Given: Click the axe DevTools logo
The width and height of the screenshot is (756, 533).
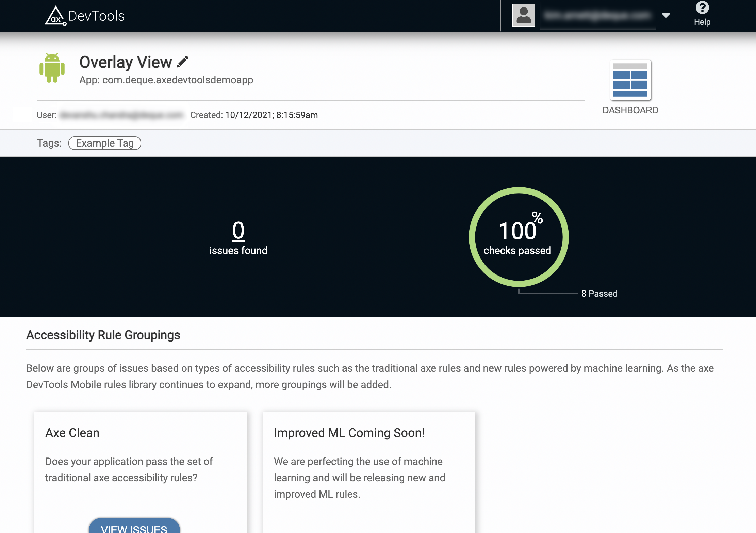Looking at the screenshot, I should pyautogui.click(x=85, y=16).
